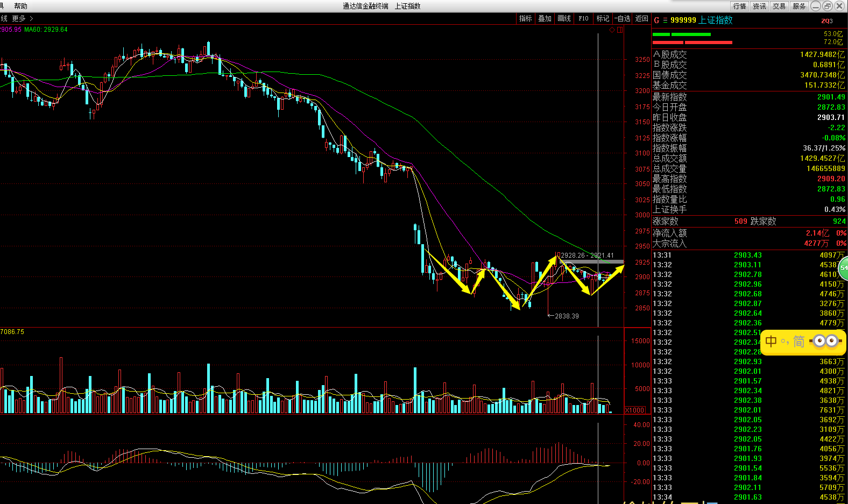Click the 通达信金融终端 window title
The image size is (848, 504).
click(x=365, y=6)
